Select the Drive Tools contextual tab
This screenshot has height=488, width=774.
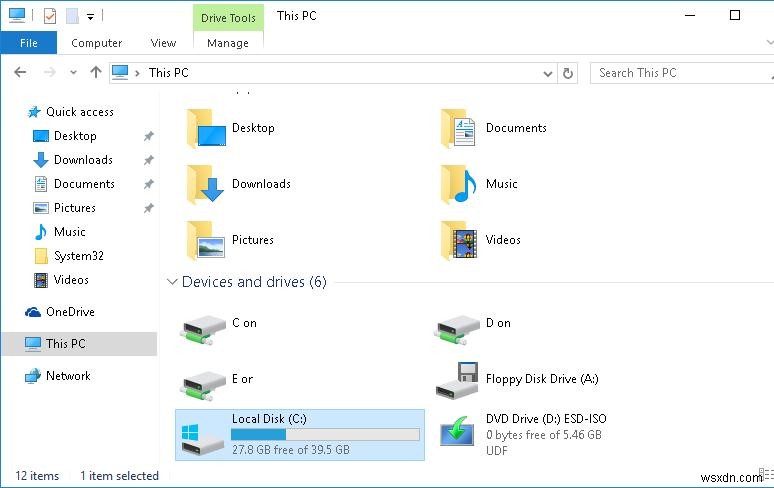click(228, 18)
